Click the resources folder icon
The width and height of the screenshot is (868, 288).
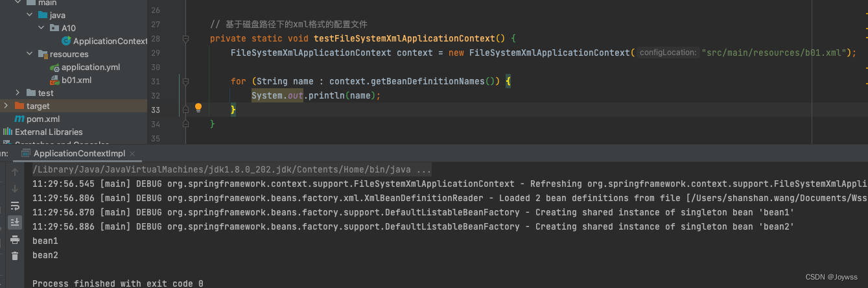pyautogui.click(x=43, y=54)
